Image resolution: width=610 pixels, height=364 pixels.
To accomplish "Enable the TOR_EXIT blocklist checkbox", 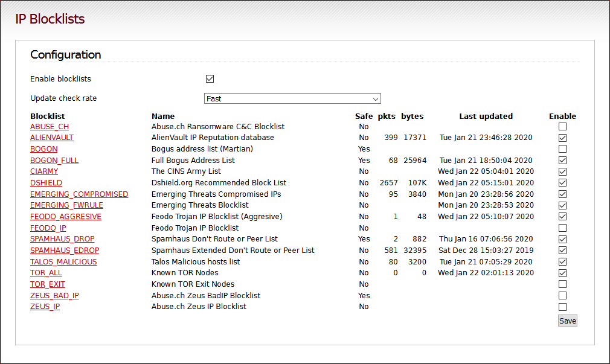I will (x=562, y=284).
